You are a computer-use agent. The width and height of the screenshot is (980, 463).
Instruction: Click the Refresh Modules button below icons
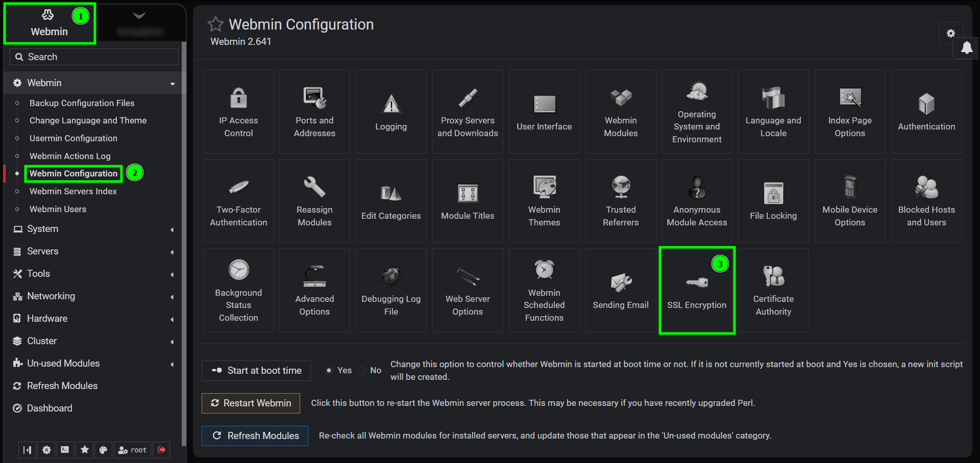tap(255, 436)
